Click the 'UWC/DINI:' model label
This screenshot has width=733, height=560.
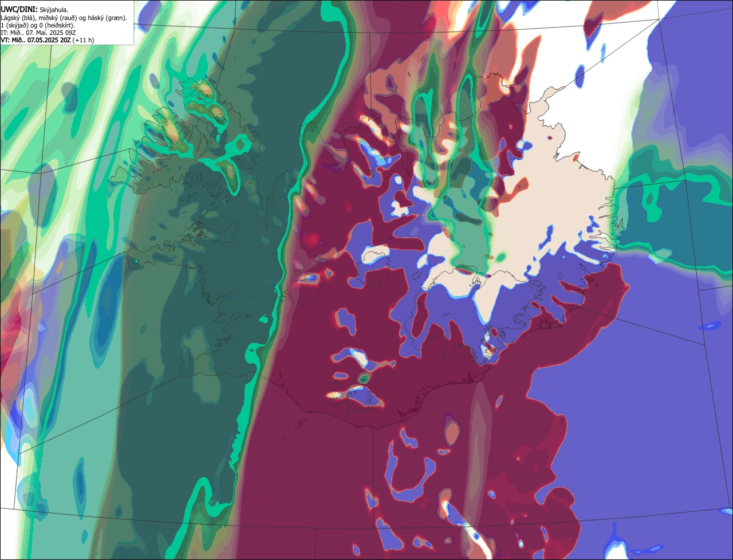pos(19,9)
